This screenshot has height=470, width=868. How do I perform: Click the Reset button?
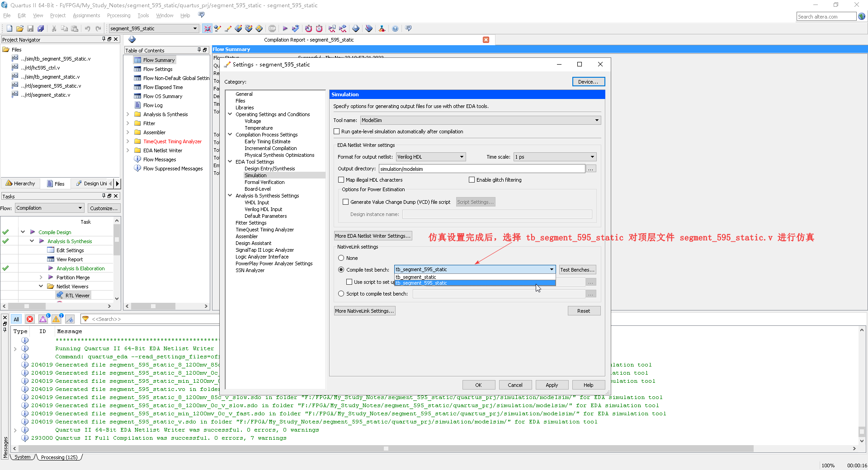pyautogui.click(x=584, y=311)
